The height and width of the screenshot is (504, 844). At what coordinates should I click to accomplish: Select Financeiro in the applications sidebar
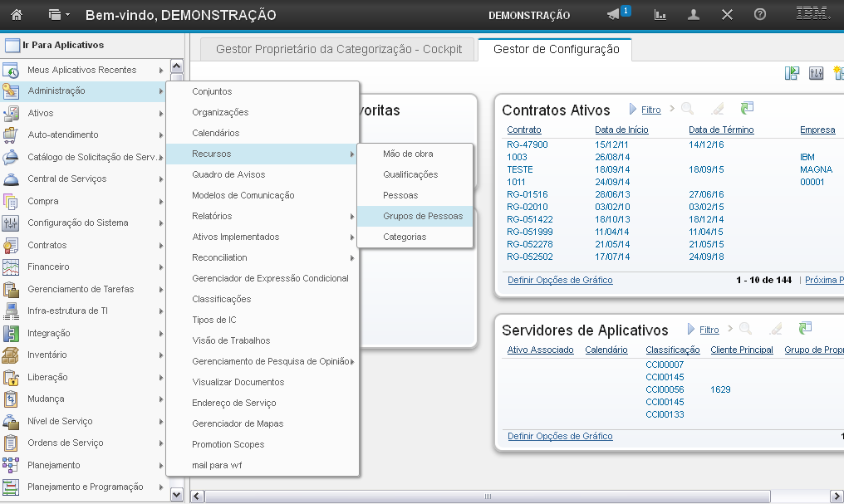[x=48, y=267]
